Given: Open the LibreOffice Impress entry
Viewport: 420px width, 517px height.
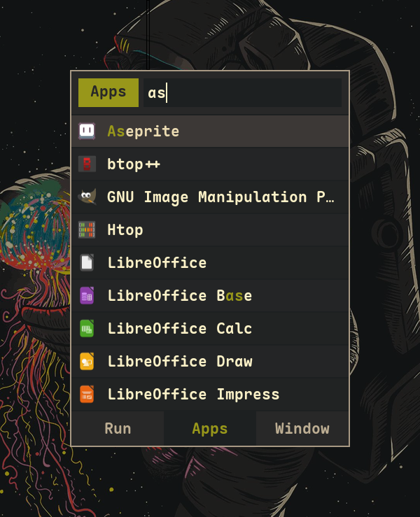Looking at the screenshot, I should pyautogui.click(x=193, y=395).
